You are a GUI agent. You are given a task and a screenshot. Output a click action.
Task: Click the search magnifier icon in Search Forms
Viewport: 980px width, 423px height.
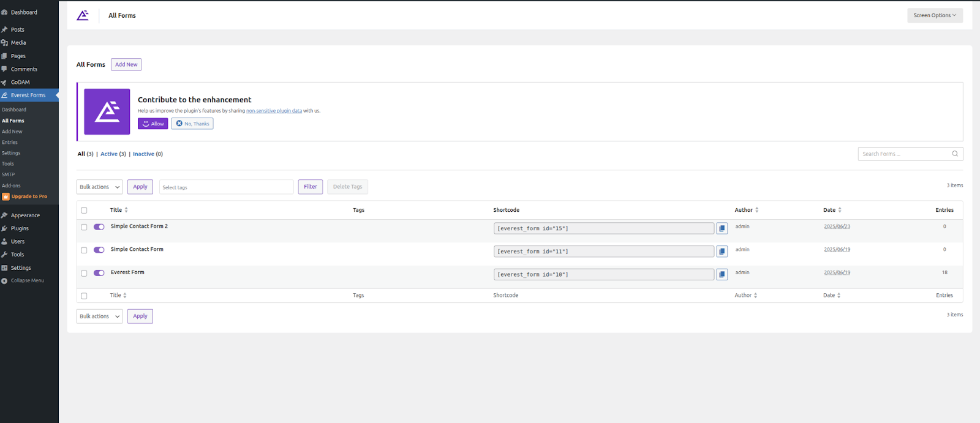point(955,154)
